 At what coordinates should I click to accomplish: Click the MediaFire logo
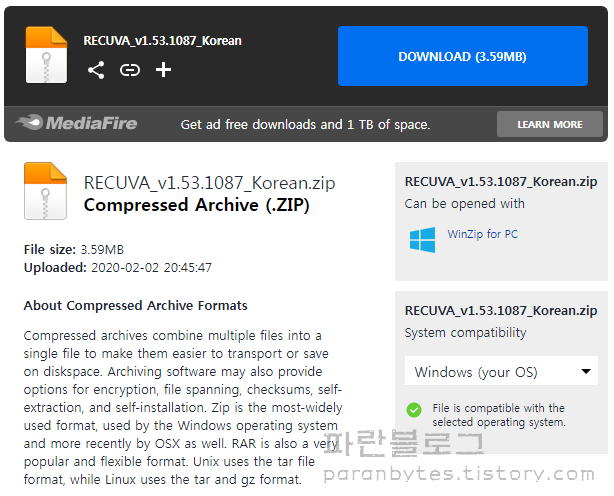pos(76,123)
